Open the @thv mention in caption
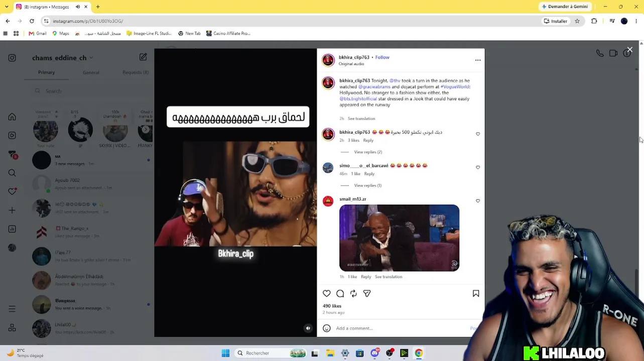Screen dimensions: 644x361 tap(395, 81)
